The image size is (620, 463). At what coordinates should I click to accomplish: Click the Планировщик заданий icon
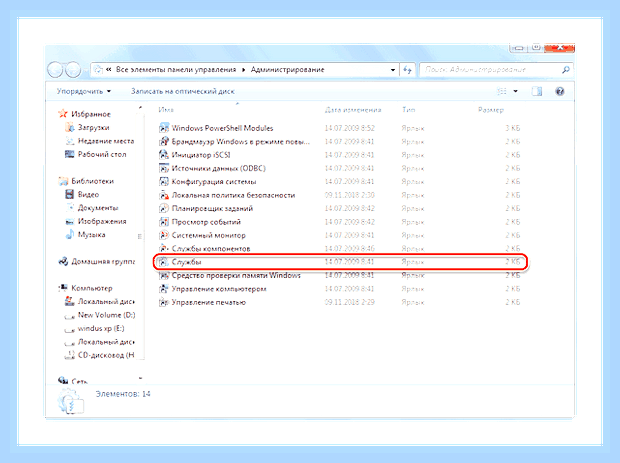tap(164, 208)
